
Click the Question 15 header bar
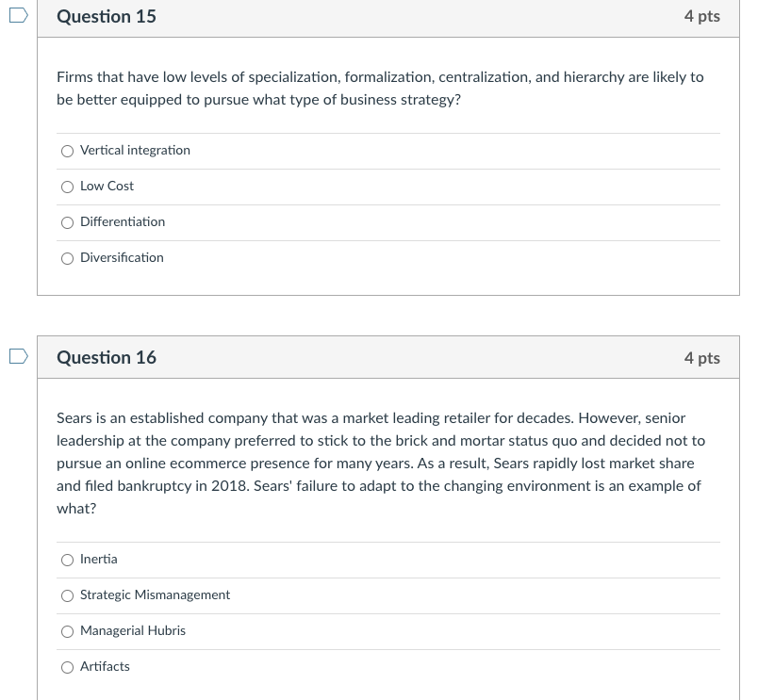pyautogui.click(x=388, y=16)
